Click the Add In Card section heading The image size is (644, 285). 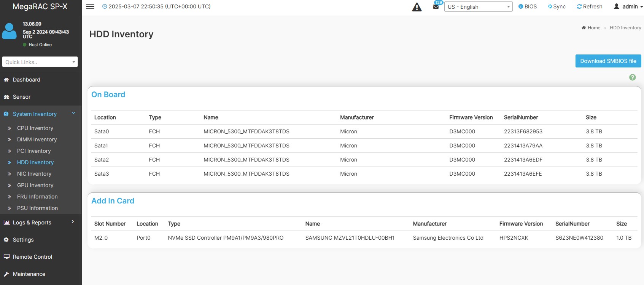[x=113, y=201]
